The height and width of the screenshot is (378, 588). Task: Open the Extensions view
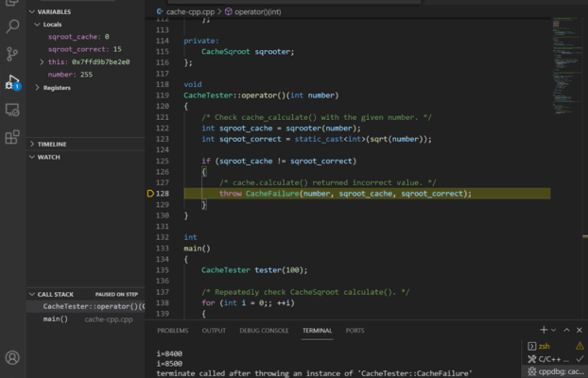(12, 137)
